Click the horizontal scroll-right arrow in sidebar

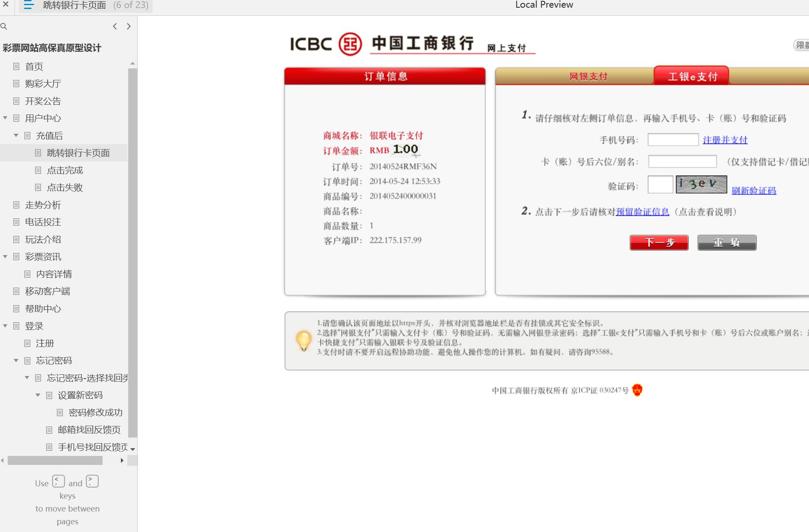[122, 460]
